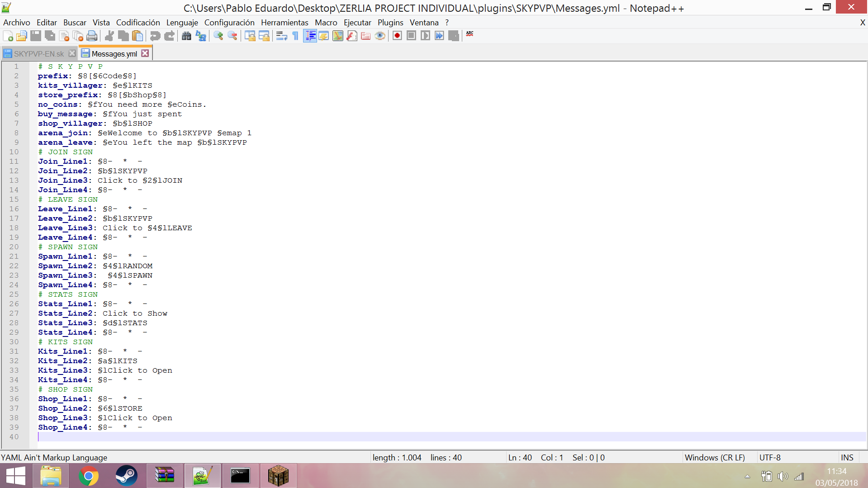Toggle word wrap in the toolbar
This screenshot has width=868, height=488.
tap(281, 36)
